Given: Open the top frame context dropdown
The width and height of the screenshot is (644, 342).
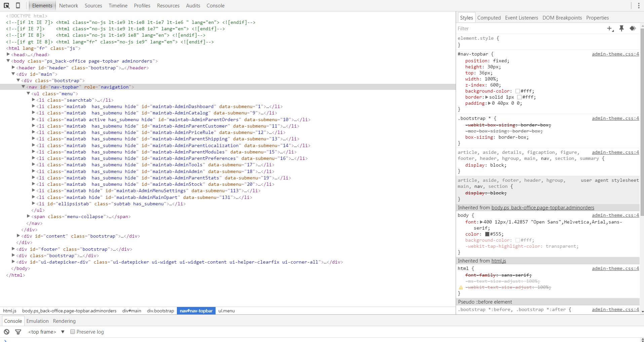Looking at the screenshot, I should coord(46,332).
